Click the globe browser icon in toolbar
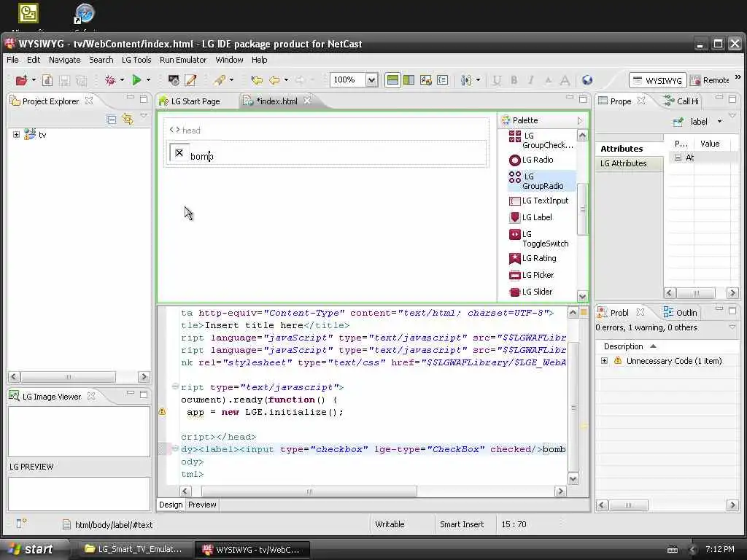This screenshot has height=560, width=747. pyautogui.click(x=587, y=80)
